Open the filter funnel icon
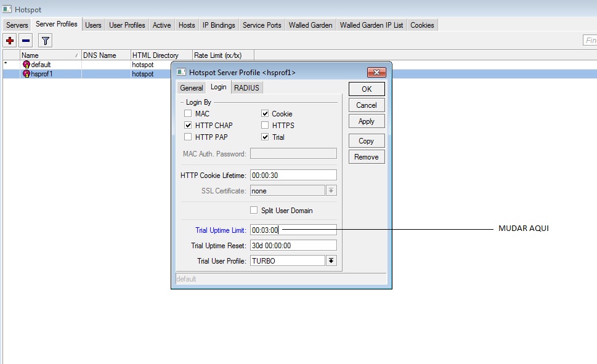This screenshot has width=597, height=364. point(46,41)
